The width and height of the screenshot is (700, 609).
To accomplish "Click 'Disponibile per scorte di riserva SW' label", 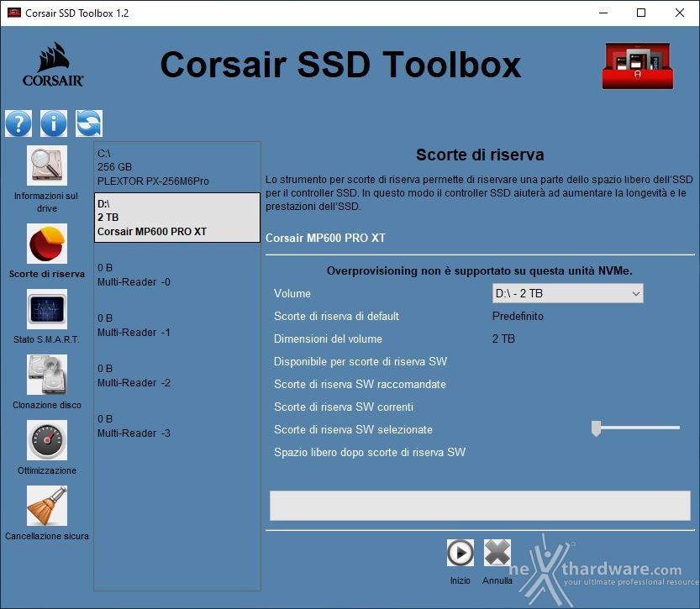I will click(x=361, y=362).
